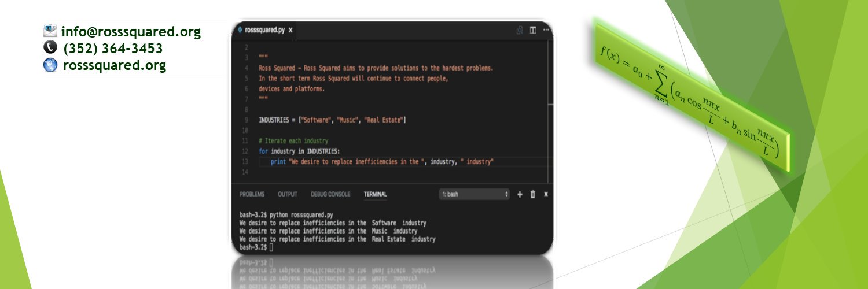Screen dimensions: 868x289
Task: Click code line 9 INDUSTRIES list
Action: tap(332, 120)
